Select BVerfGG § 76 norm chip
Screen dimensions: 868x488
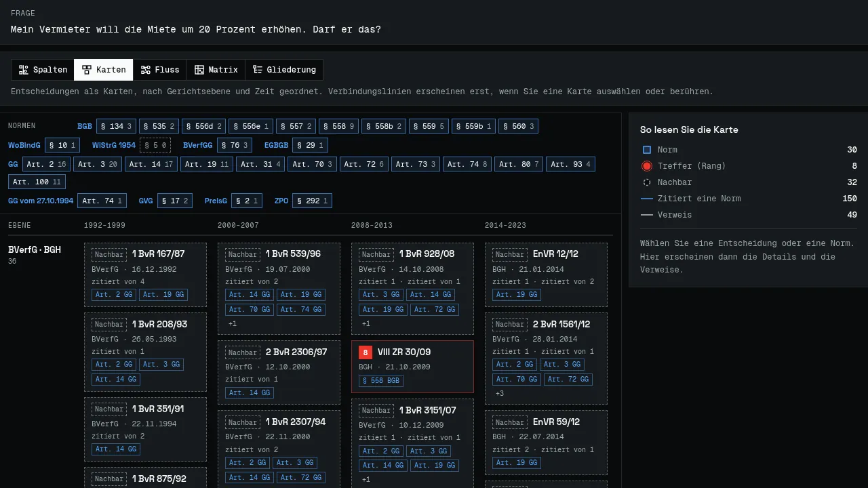[x=235, y=145]
